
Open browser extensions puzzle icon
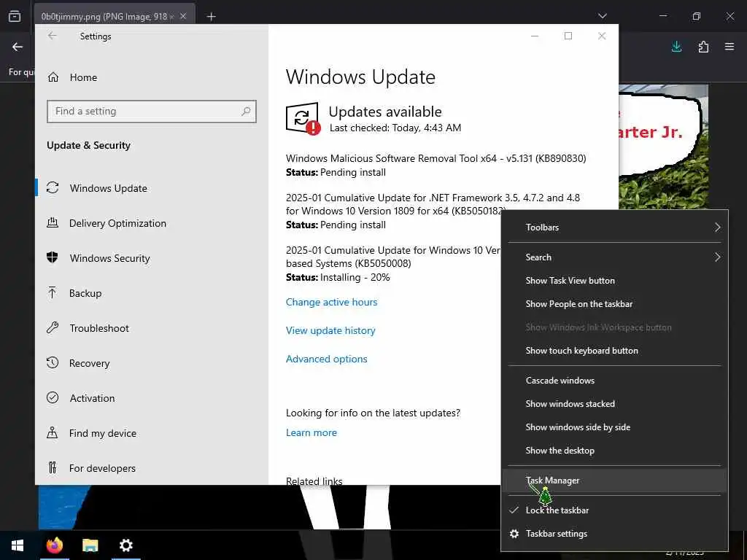click(703, 47)
